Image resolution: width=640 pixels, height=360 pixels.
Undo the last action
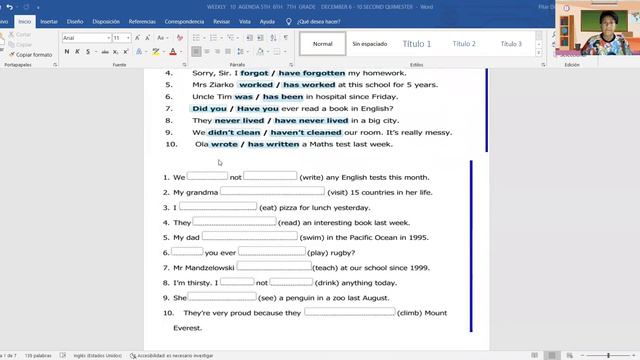pos(10,7)
